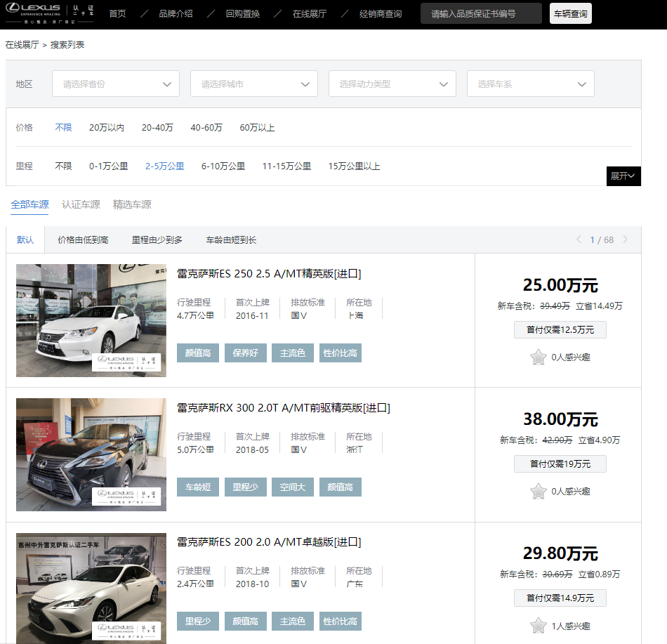Open the city 请选择城市 dropdown
Image resolution: width=667 pixels, height=644 pixels.
[x=254, y=84]
